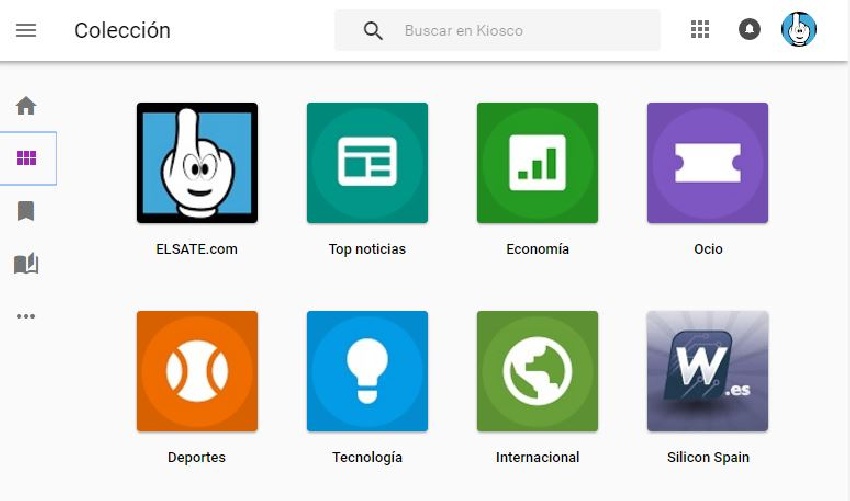The width and height of the screenshot is (850, 501).
Task: Open the Tecnología lightbulb tile
Action: click(x=367, y=371)
